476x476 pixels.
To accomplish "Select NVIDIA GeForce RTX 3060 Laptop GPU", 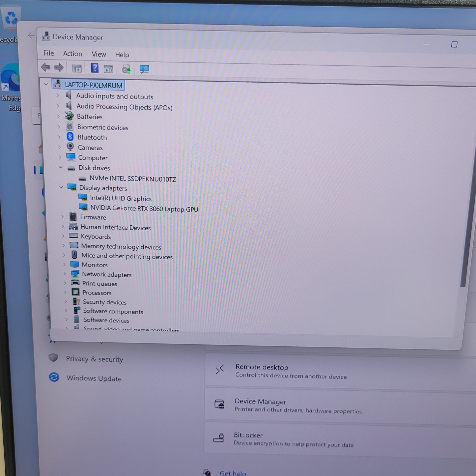I will coord(144,209).
